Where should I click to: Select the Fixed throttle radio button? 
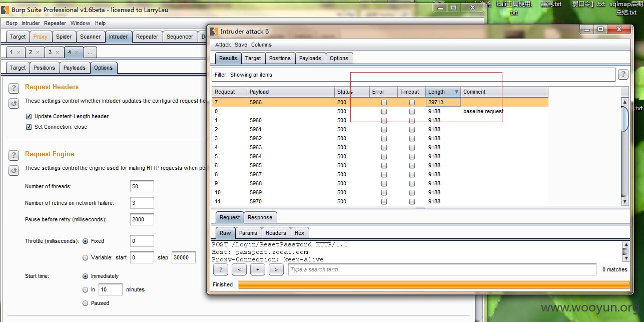(85, 241)
